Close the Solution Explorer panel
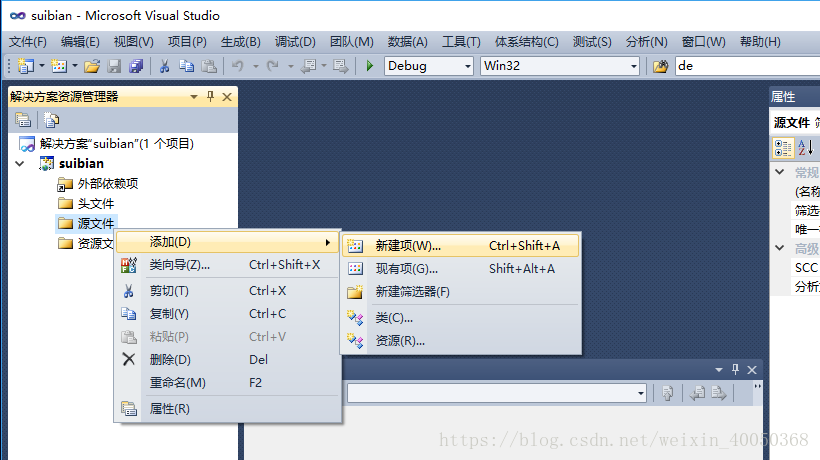 click(227, 97)
